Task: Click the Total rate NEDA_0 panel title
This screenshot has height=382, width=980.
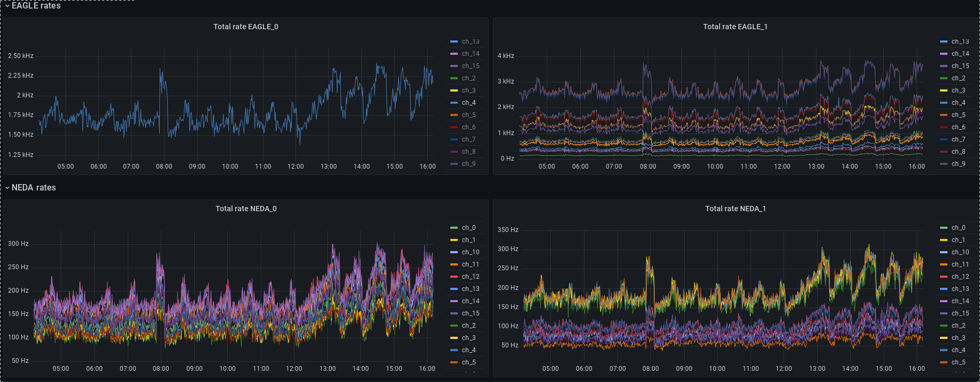Action: tap(245, 209)
